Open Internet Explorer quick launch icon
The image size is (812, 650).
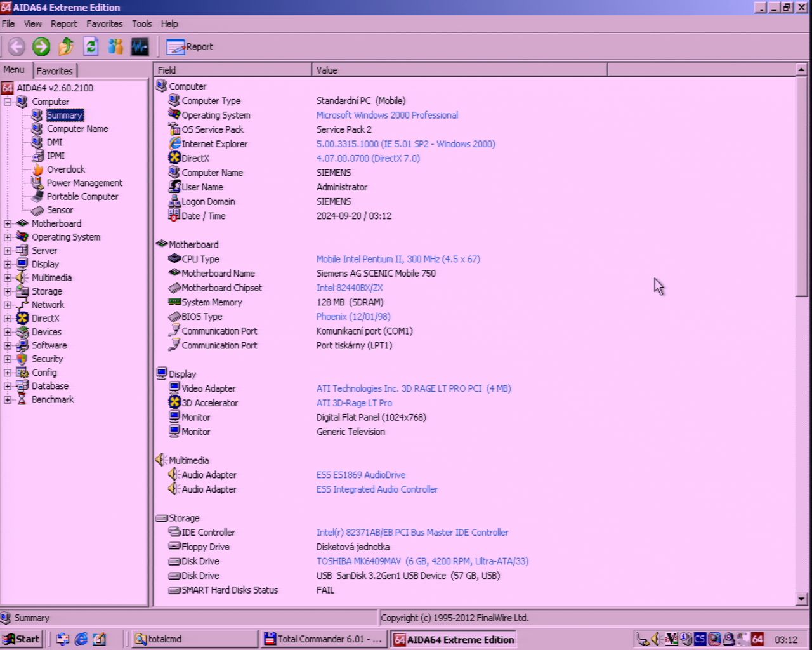click(81, 639)
